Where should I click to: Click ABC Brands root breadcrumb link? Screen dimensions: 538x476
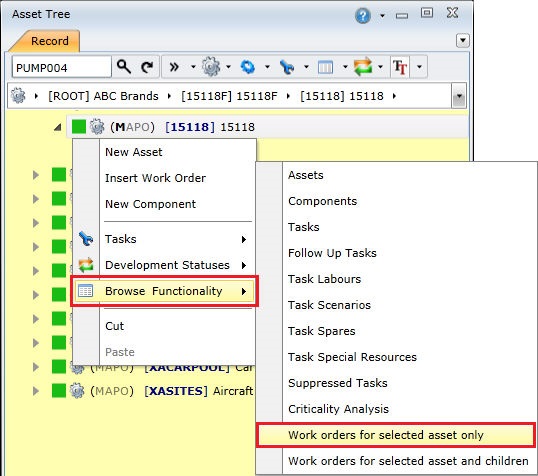[103, 96]
